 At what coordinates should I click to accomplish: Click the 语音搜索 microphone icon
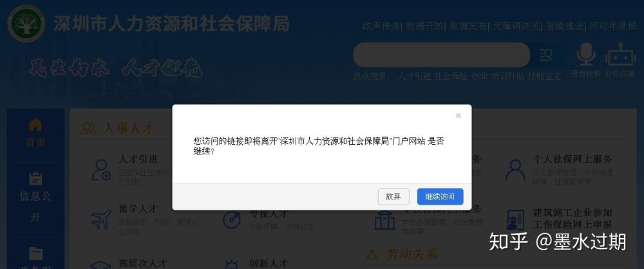585,54
